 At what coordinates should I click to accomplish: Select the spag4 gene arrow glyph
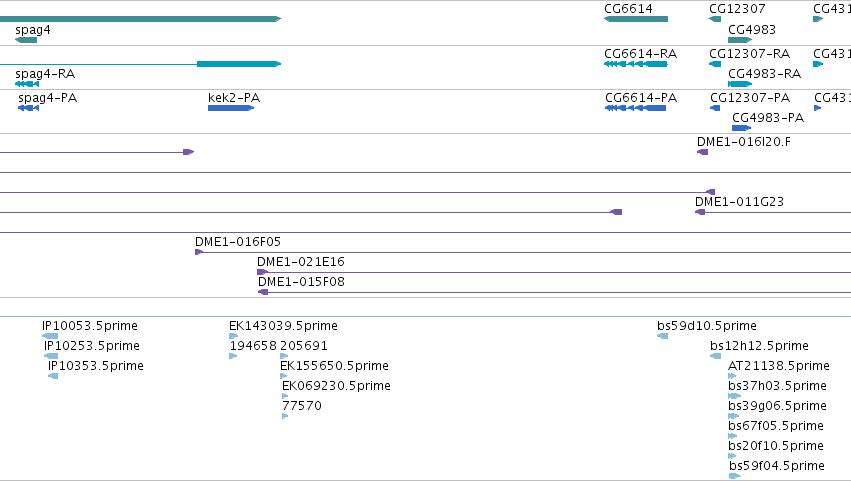point(26,40)
